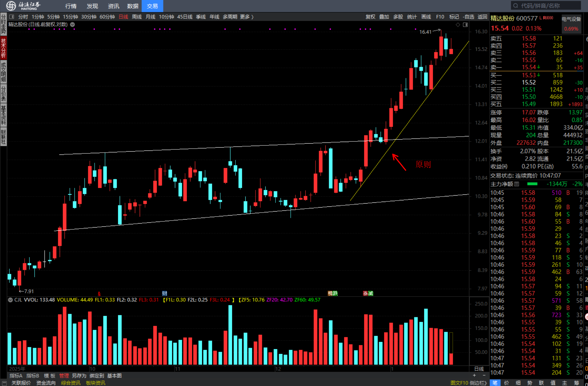This screenshot has width=588, height=386.
Task: Click the 张减 event marker icon
Action: click(368, 293)
